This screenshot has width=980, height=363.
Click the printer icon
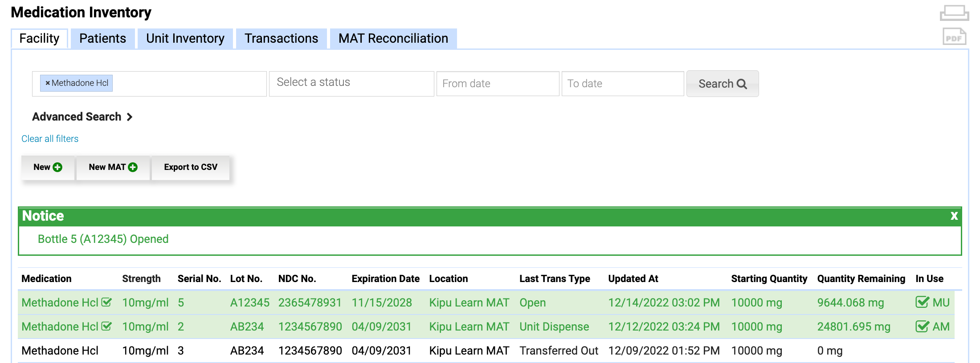[x=954, y=13]
